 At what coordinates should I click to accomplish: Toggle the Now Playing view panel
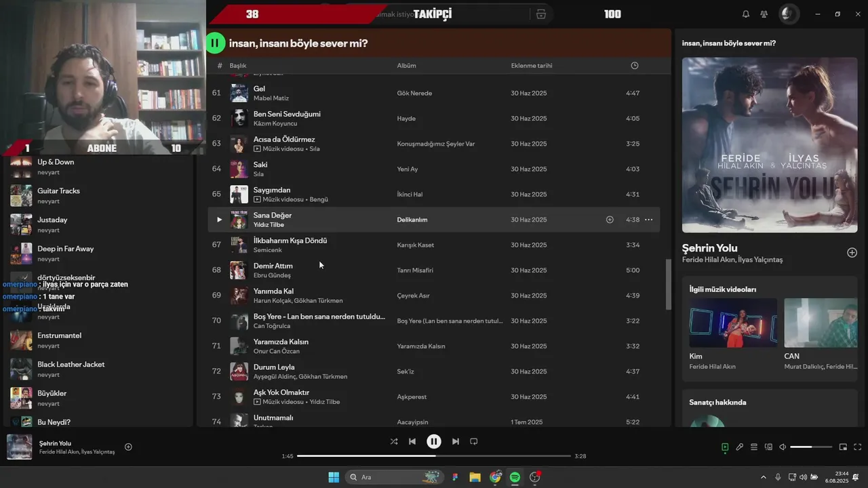[725, 447]
